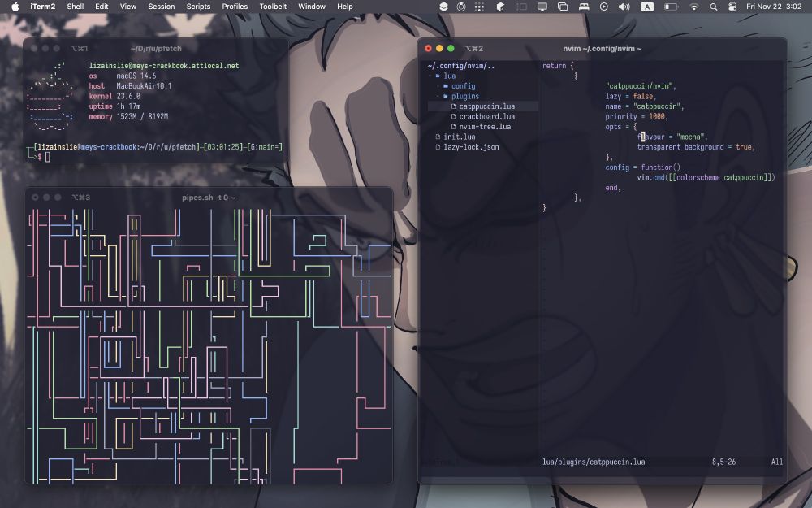812x508 pixels.
Task: Click the shell prompt cursor in pfetch window
Action: (x=47, y=157)
